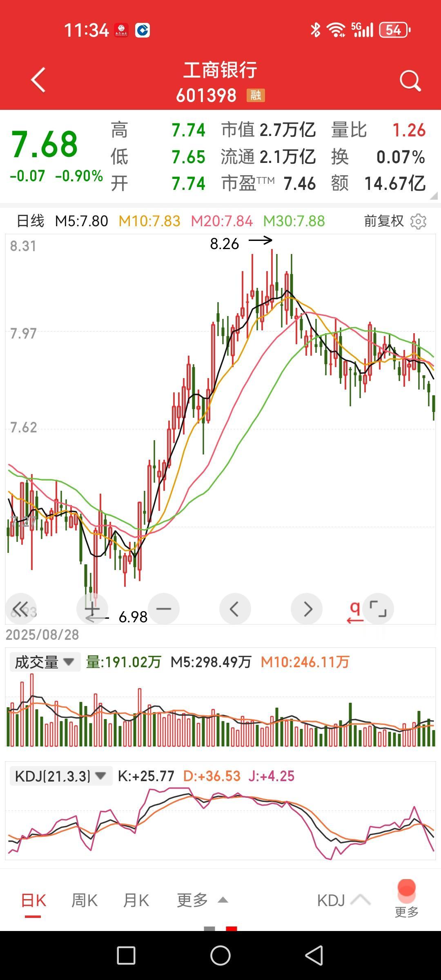Tap the 市盈TTM 7.46 value
441x980 pixels.
[x=269, y=184]
